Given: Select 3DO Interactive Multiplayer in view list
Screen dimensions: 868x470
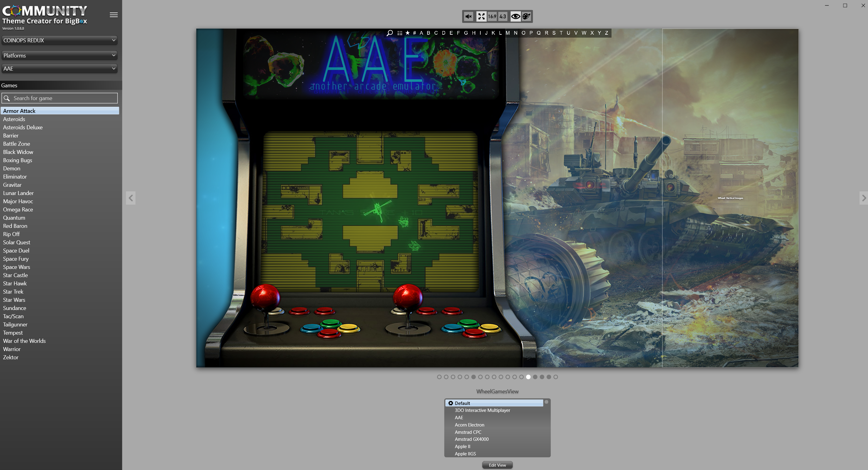Looking at the screenshot, I should [494, 410].
